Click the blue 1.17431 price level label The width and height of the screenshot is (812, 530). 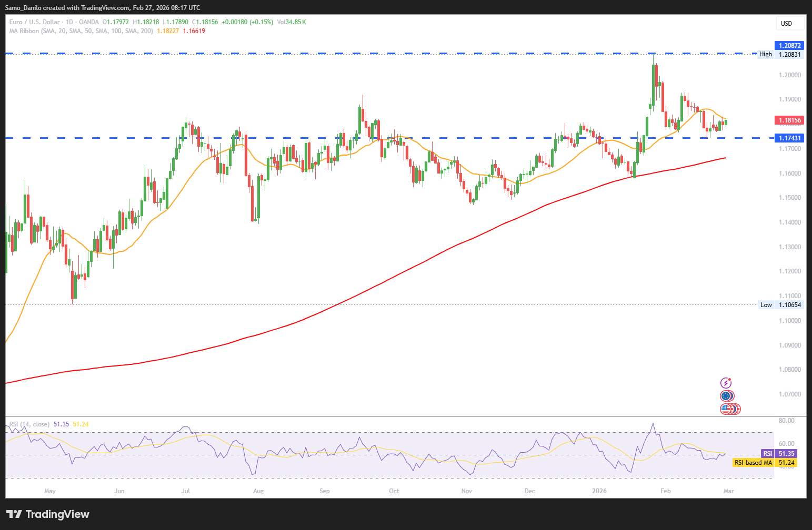pos(789,138)
